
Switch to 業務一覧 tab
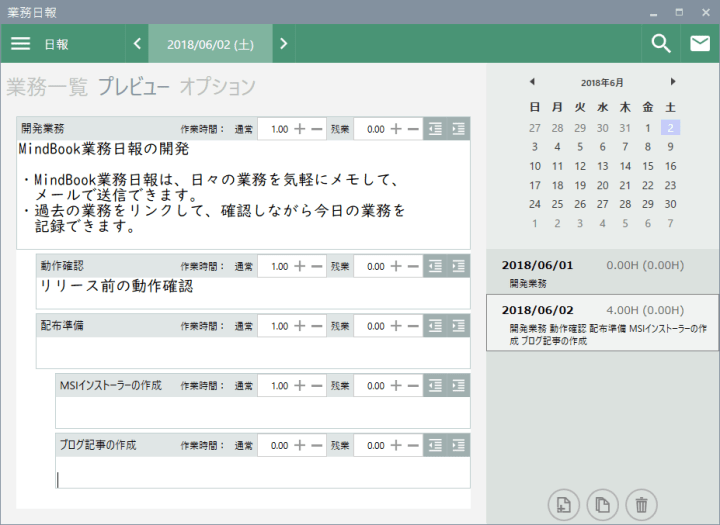click(x=47, y=87)
